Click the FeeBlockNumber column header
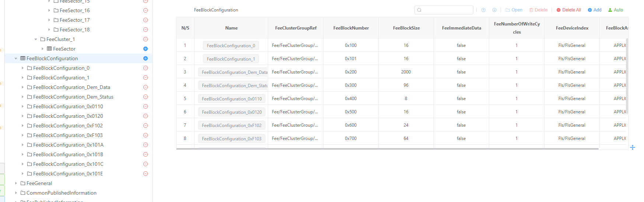The height and width of the screenshot is (202, 644). click(x=351, y=28)
